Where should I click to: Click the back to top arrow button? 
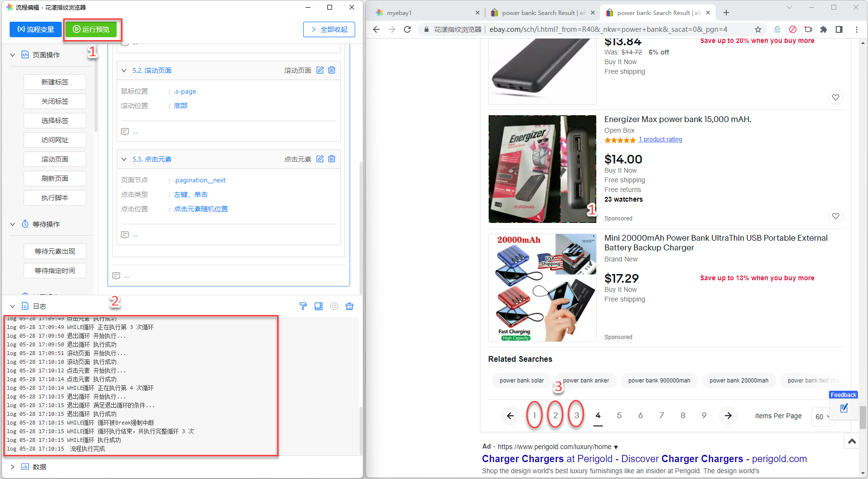(852, 441)
